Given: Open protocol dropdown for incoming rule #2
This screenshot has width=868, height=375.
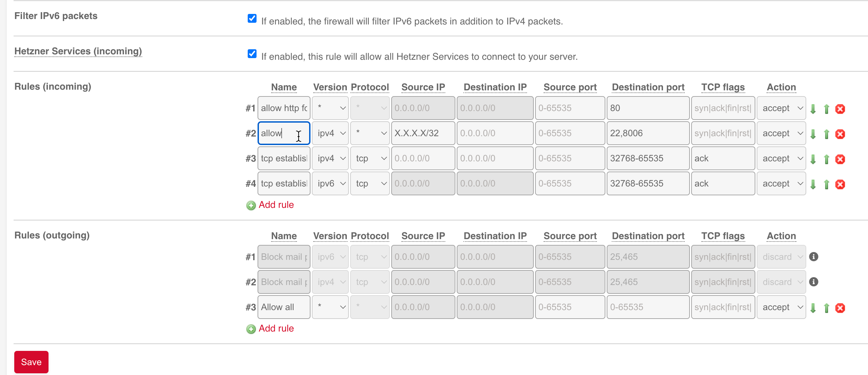Looking at the screenshot, I should tap(370, 133).
